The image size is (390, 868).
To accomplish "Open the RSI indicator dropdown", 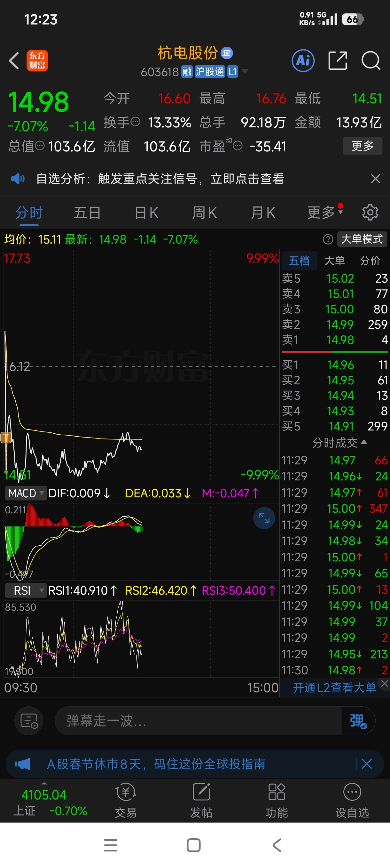I will [26, 590].
